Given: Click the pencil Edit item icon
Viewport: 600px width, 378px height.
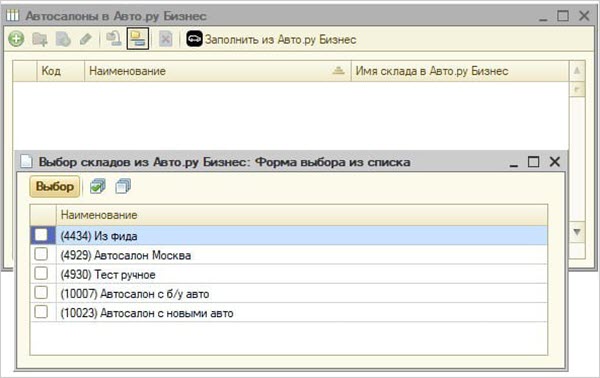Looking at the screenshot, I should [x=86, y=39].
